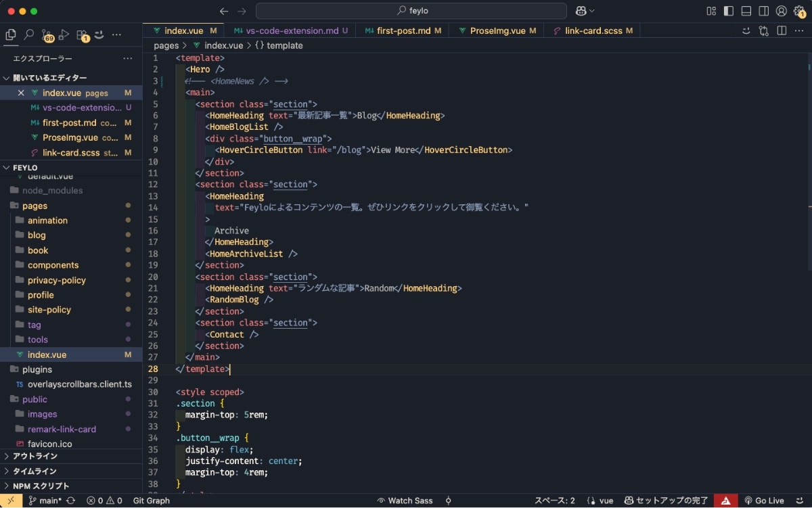Click セットアップの完了 Copilot status
The image size is (812, 508).
click(x=666, y=501)
